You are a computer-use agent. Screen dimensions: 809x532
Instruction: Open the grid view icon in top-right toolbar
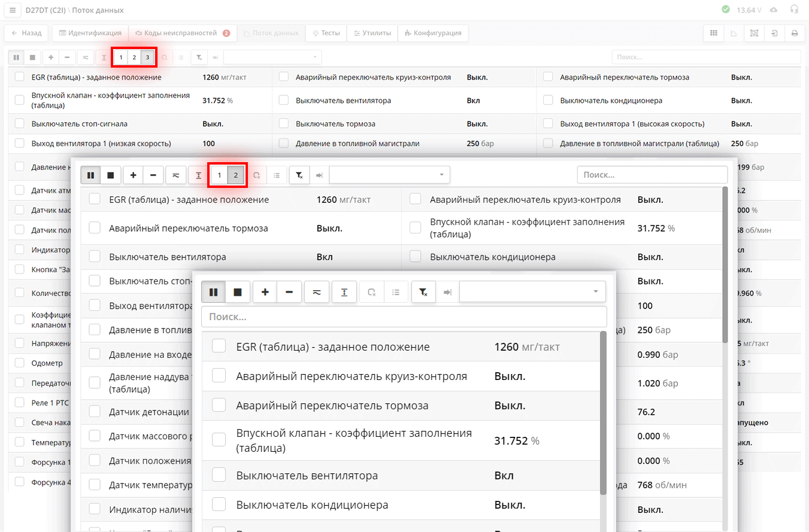point(714,33)
